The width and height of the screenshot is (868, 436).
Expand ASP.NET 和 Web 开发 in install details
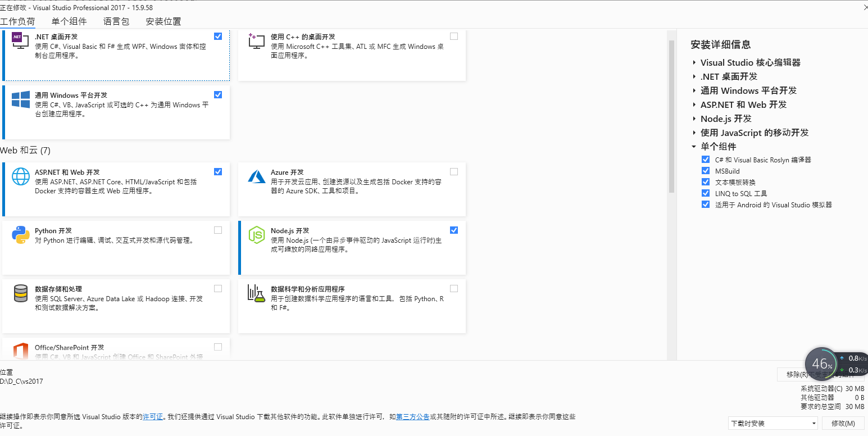pos(694,105)
